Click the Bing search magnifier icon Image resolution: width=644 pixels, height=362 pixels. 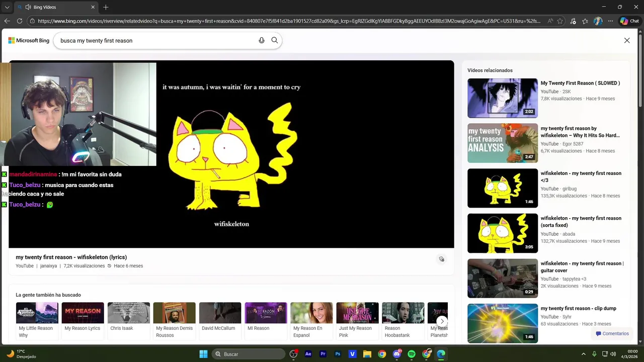274,40
